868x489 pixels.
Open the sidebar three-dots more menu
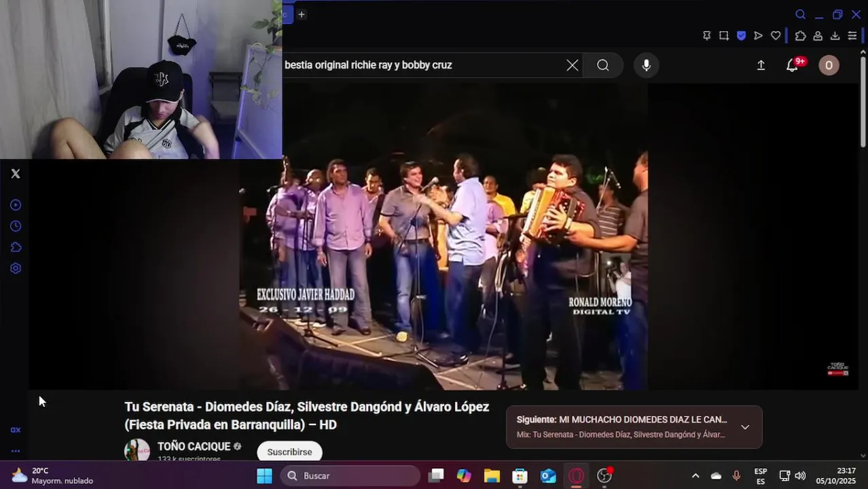[16, 451]
